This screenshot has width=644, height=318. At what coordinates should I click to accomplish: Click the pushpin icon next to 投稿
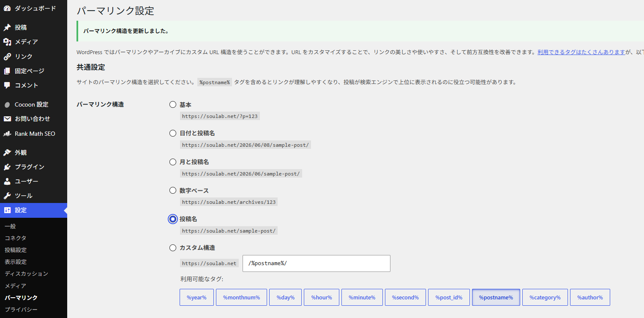pyautogui.click(x=7, y=27)
